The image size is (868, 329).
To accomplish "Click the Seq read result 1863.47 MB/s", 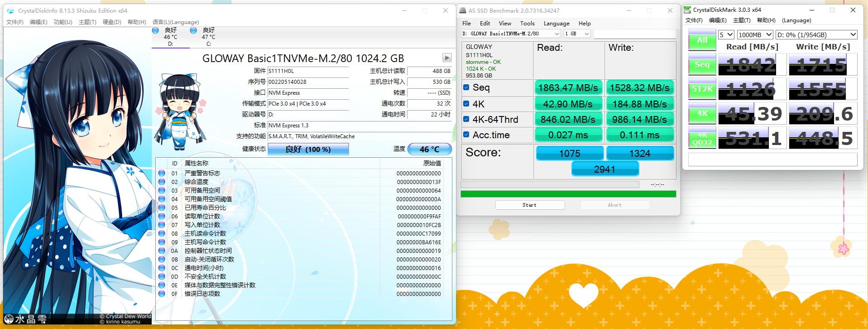I will click(568, 87).
